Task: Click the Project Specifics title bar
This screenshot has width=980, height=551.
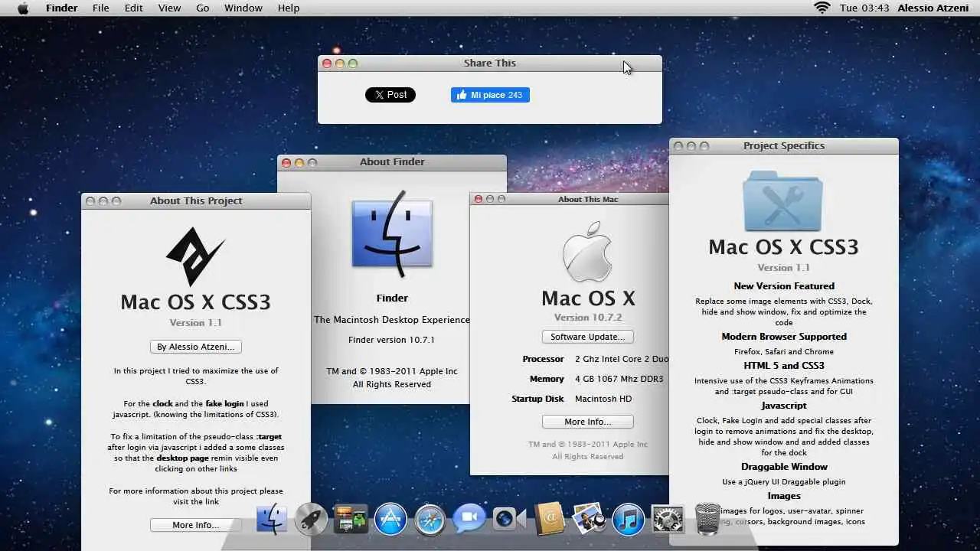Action: pos(784,145)
